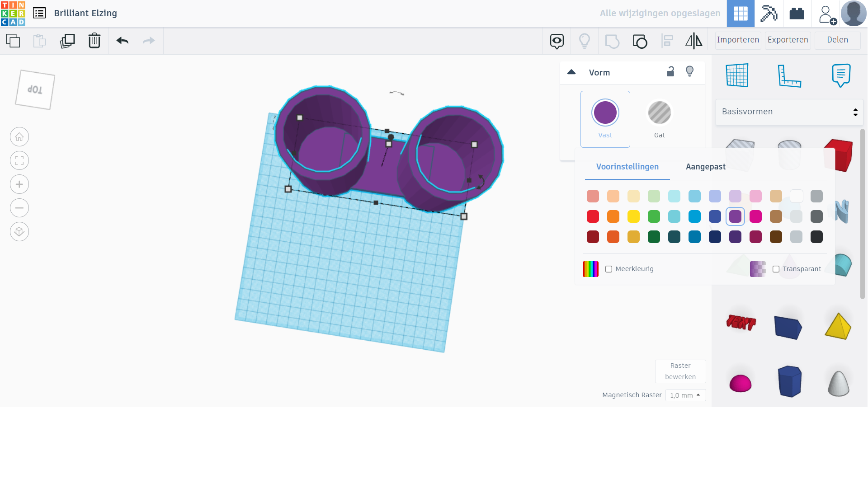Image resolution: width=868 pixels, height=488 pixels.
Task: Pick the bright red color swatch
Action: 593,217
